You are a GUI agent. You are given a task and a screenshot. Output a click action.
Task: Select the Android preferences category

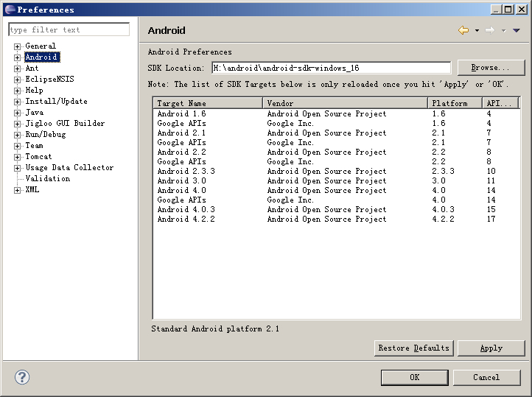[x=42, y=57]
